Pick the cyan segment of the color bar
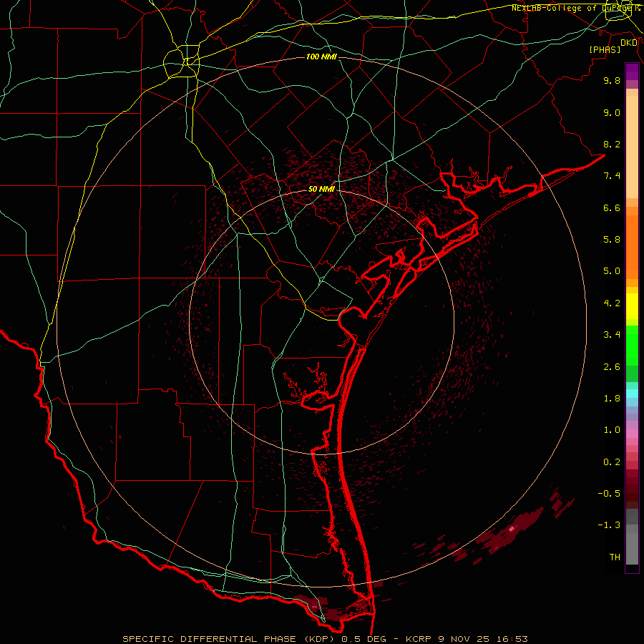The height and width of the screenshot is (644, 644). coord(632,394)
